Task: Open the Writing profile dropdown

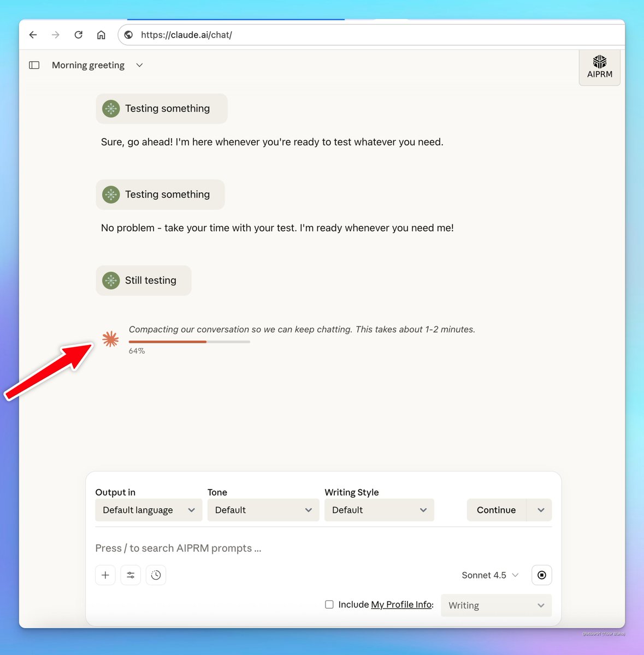Action: point(496,605)
